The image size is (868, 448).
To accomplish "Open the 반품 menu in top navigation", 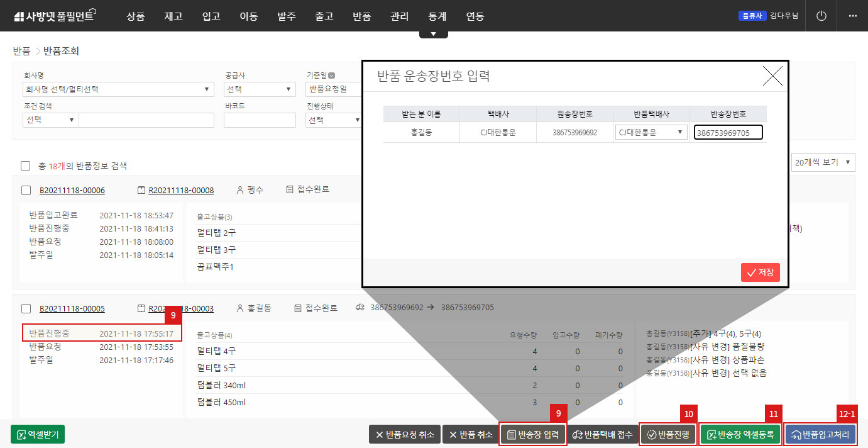I will [361, 15].
